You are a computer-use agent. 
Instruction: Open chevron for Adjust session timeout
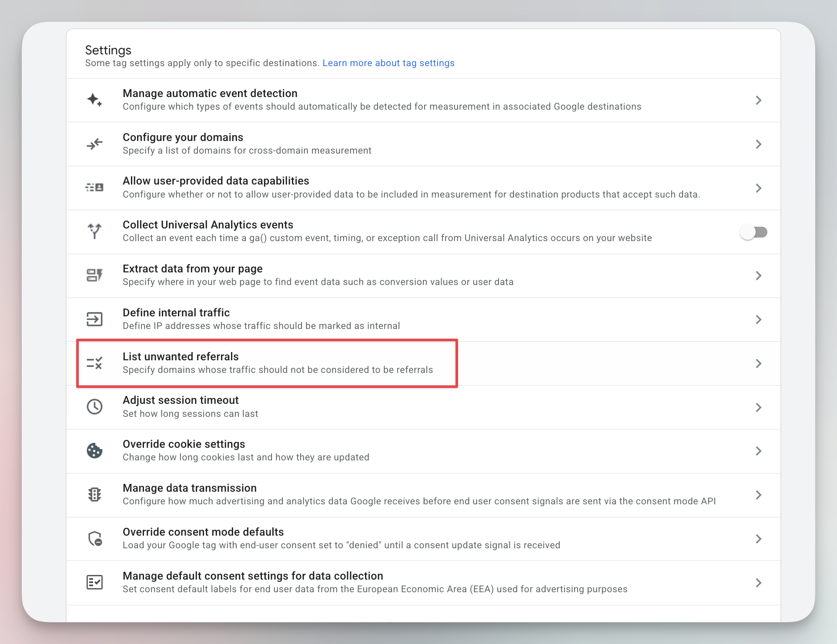(x=759, y=407)
